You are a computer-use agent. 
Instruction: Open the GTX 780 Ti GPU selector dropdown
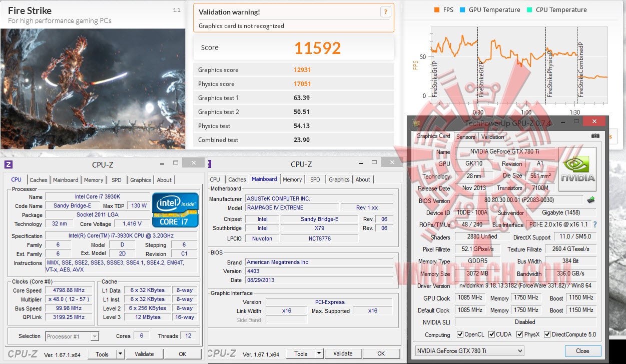pos(469,350)
